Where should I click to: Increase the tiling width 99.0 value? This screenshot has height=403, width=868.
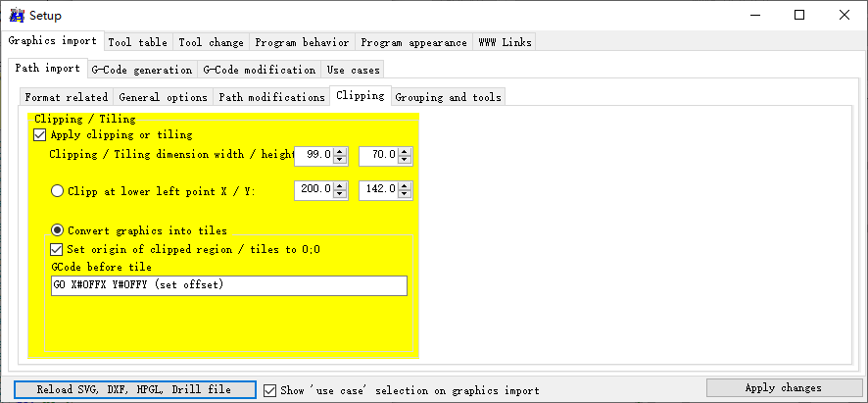coord(340,151)
